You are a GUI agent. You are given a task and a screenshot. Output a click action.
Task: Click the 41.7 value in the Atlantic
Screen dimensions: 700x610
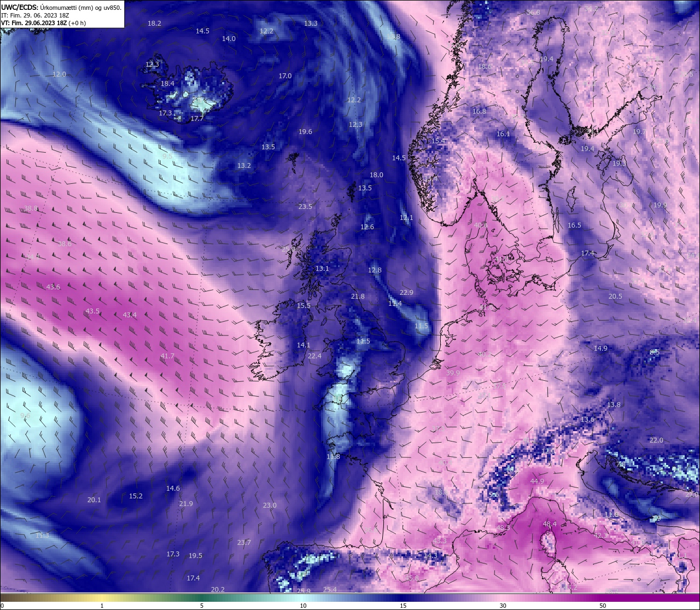click(x=167, y=356)
